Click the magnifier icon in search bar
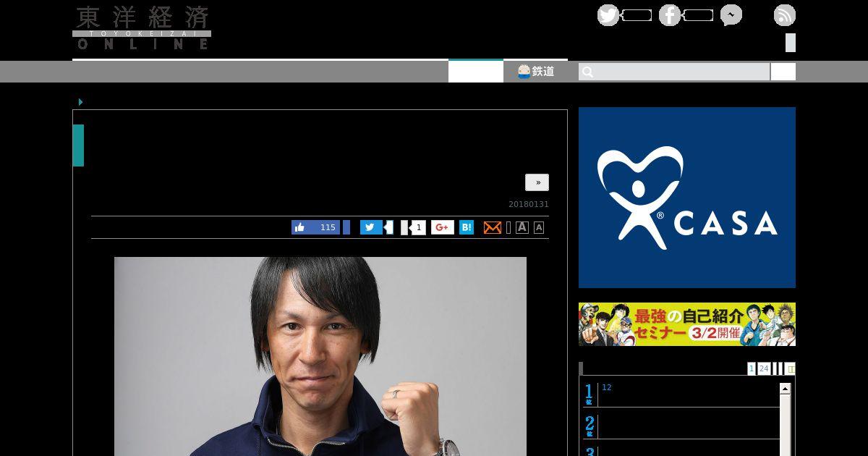Viewport: 868px width, 456px height. tap(587, 72)
